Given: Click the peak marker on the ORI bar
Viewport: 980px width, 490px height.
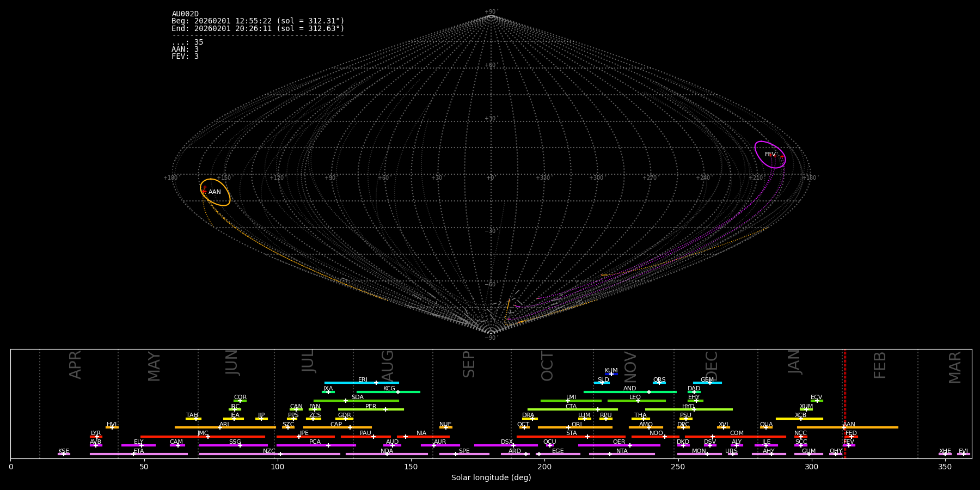Looking at the screenshot, I should click(568, 427).
